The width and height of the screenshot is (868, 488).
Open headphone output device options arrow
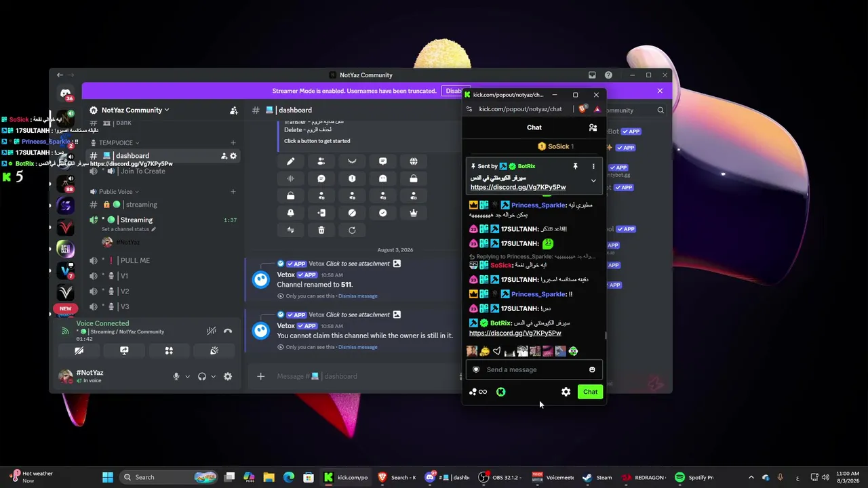[213, 376]
